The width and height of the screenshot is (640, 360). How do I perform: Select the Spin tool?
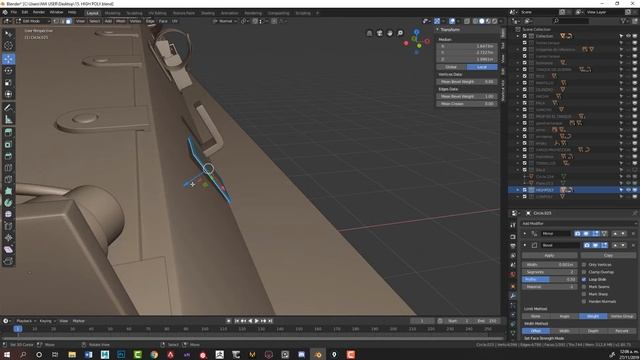click(8, 203)
